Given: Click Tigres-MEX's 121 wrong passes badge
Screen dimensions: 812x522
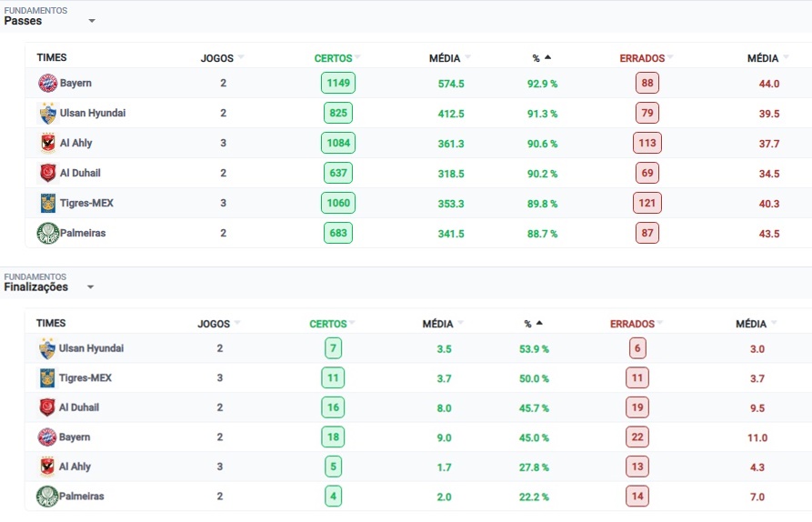Looking at the screenshot, I should click(x=647, y=203).
